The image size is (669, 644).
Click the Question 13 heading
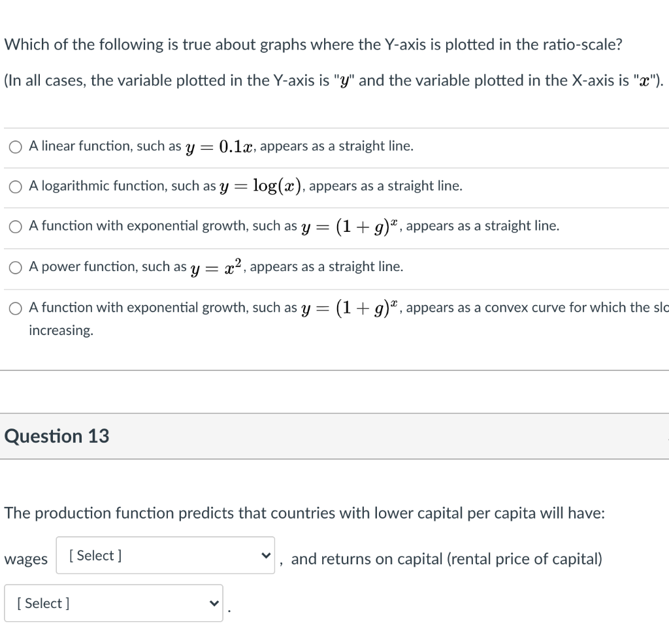tap(57, 436)
